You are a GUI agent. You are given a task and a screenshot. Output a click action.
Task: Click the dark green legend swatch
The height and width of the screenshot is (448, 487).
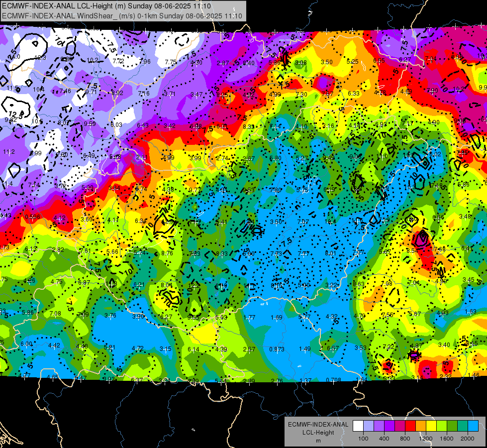coord(452,426)
